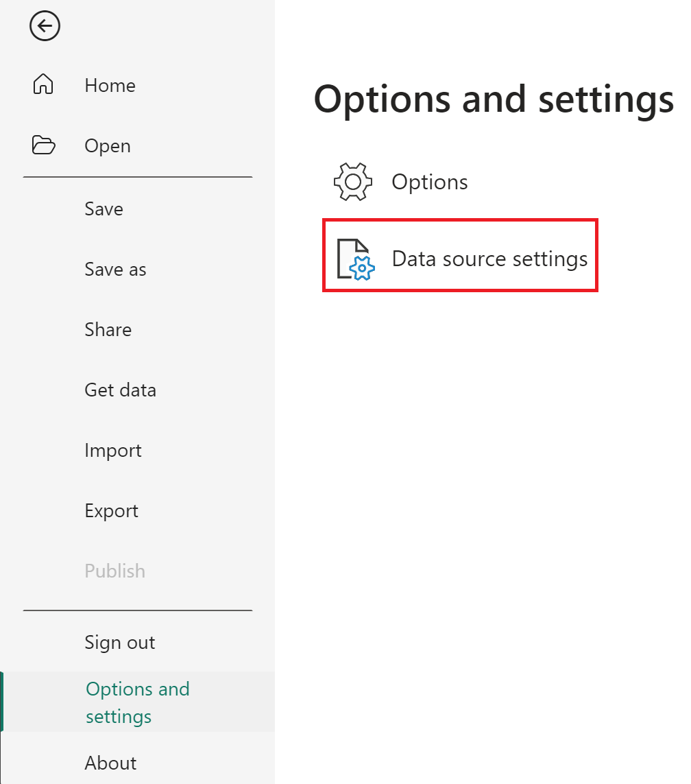Open the Import menu item

point(113,450)
